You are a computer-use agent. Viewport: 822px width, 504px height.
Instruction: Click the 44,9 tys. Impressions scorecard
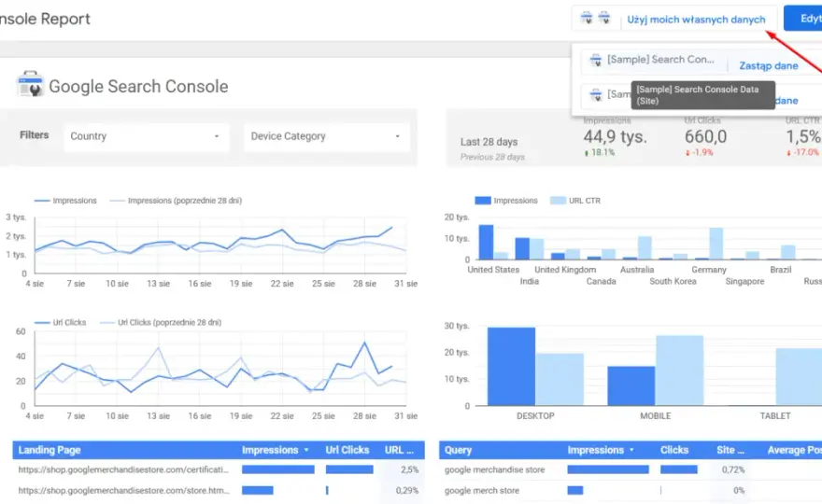(x=615, y=137)
